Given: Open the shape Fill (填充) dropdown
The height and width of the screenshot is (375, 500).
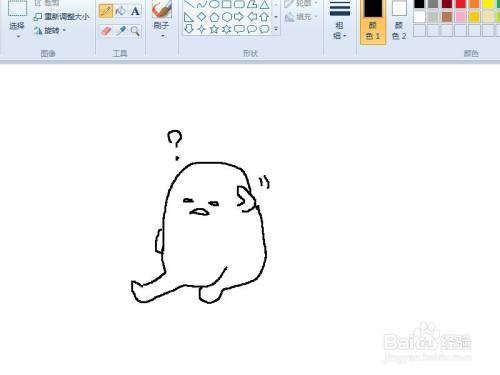Looking at the screenshot, I should pos(301,16).
